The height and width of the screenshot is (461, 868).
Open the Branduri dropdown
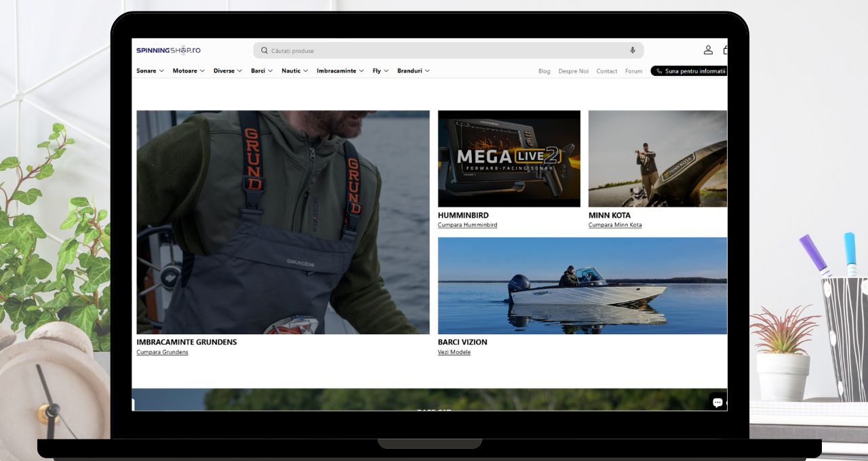[414, 71]
